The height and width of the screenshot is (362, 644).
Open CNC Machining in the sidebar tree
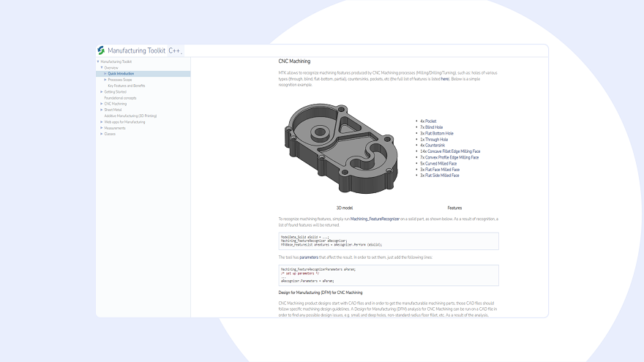point(116,104)
